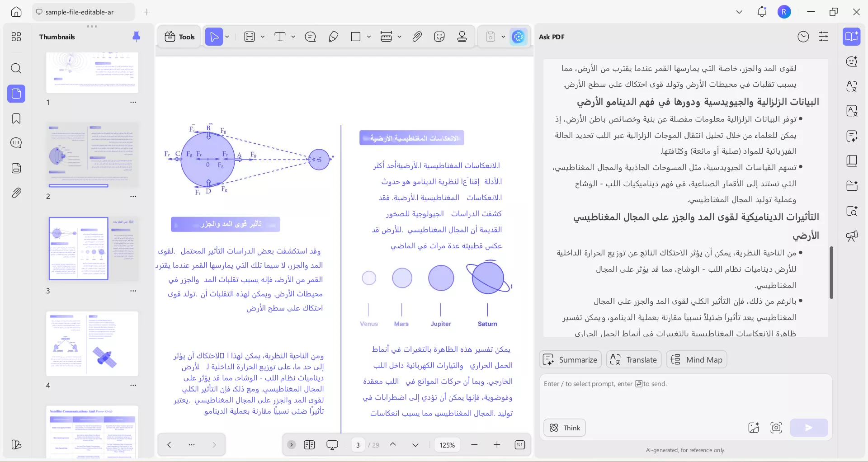Open the Bookmarks panel
Image resolution: width=868 pixels, height=462 pixels.
16,118
